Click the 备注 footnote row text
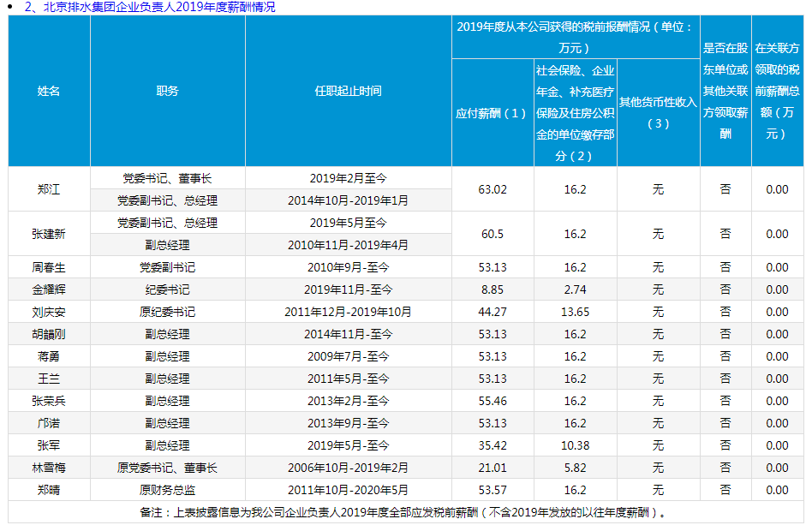This screenshot has width=812, height=531. pyautogui.click(x=404, y=513)
